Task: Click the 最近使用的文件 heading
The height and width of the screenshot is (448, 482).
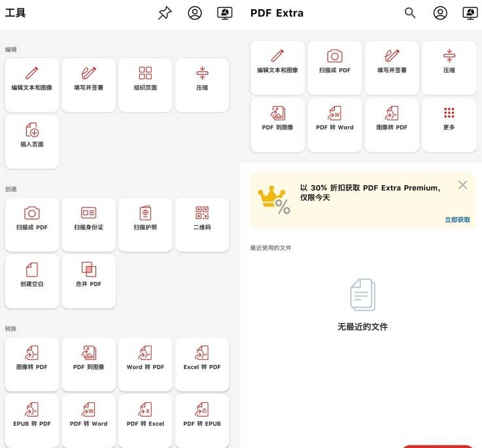Action: click(271, 248)
